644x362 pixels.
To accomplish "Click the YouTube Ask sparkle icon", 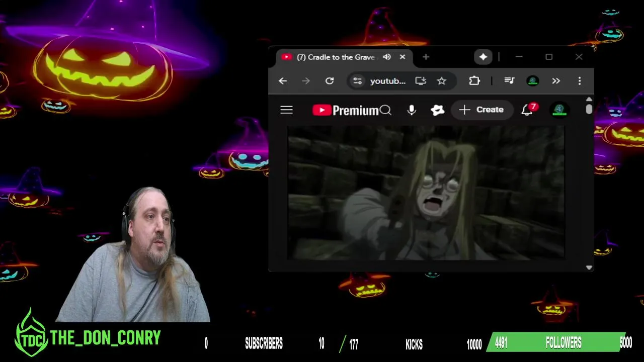I will click(438, 110).
